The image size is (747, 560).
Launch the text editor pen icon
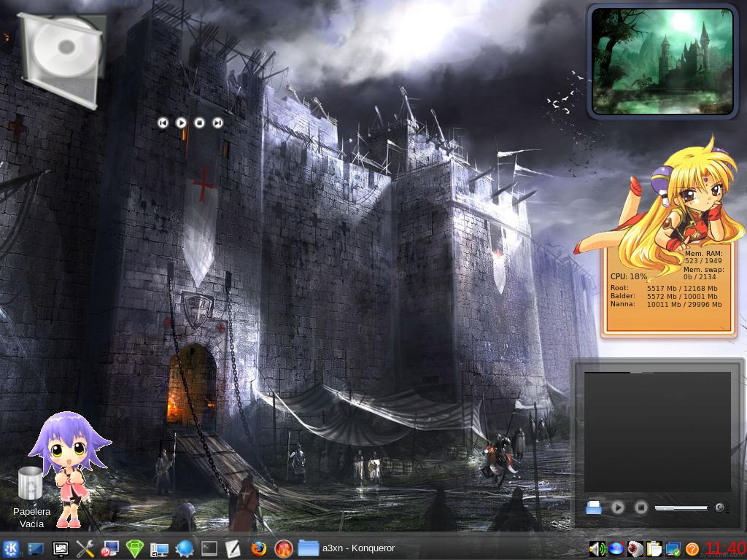pos(233,548)
